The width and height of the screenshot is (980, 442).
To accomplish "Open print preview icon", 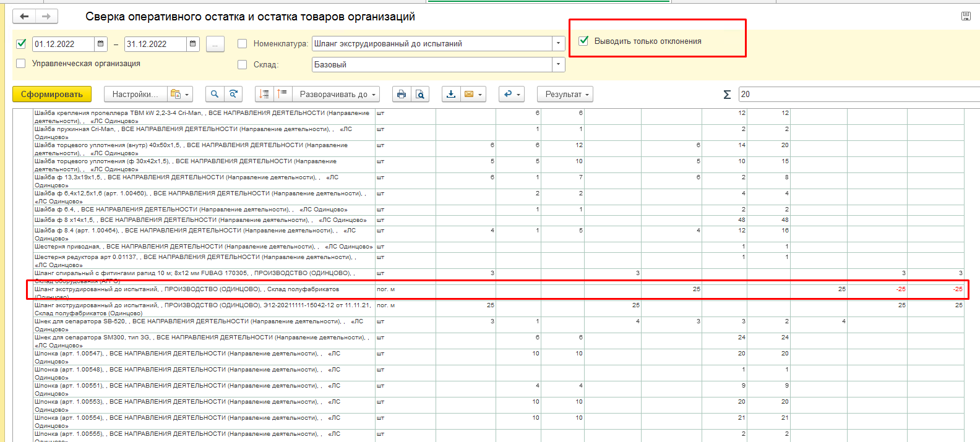I will click(x=420, y=94).
